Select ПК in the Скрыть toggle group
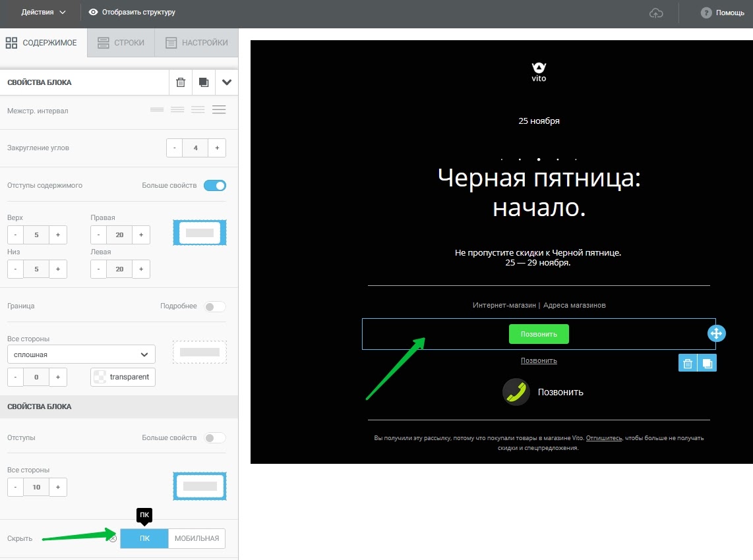The width and height of the screenshot is (753, 560). pos(144,538)
